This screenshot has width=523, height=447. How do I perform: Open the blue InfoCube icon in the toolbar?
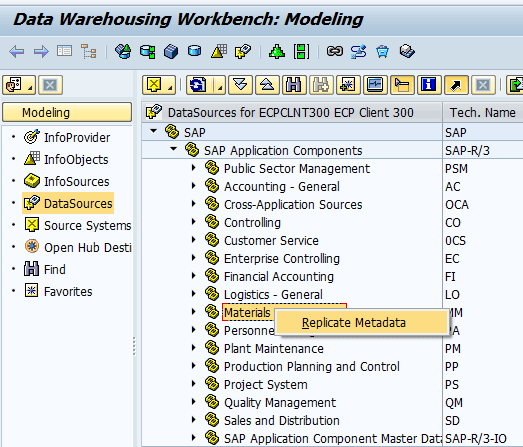tap(171, 52)
